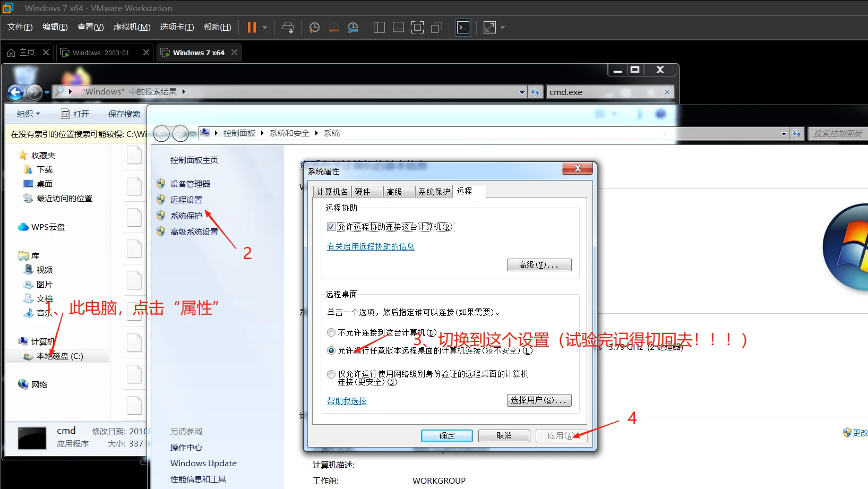The width and height of the screenshot is (868, 489).
Task: Select 设备管理器 in the left sidebar
Action: pos(190,184)
